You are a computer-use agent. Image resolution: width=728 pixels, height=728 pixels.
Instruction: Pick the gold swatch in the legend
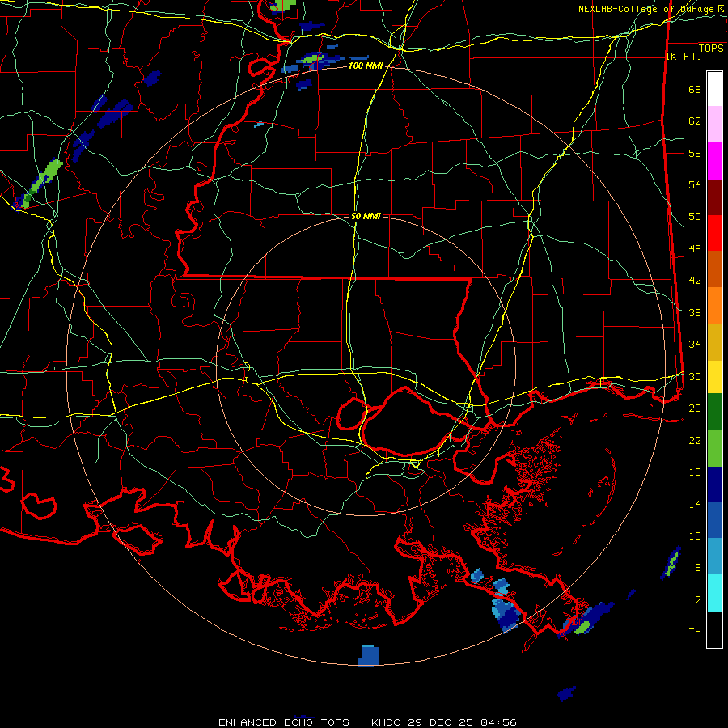(714, 343)
